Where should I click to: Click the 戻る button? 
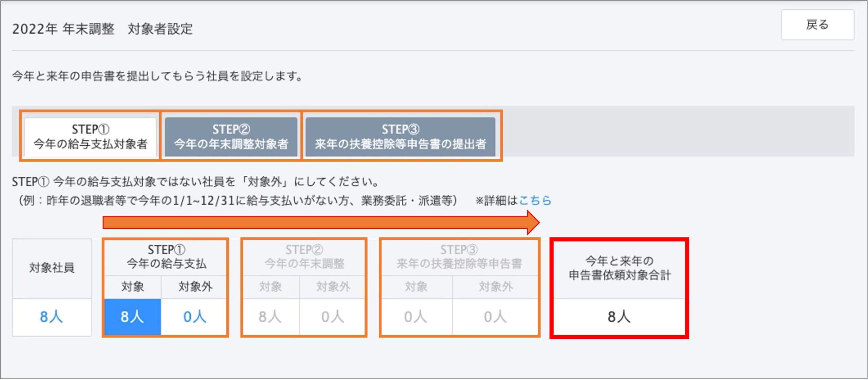[x=817, y=25]
